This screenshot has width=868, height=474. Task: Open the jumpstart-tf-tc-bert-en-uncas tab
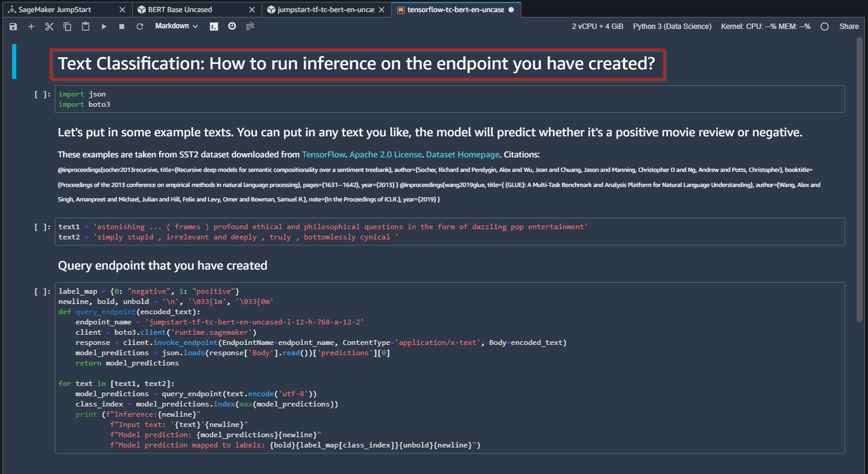coord(327,10)
